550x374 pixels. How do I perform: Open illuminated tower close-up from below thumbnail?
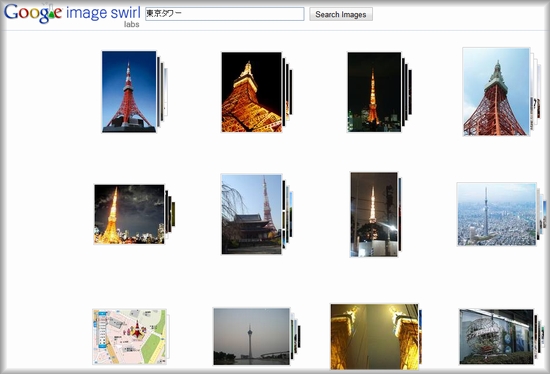[251, 92]
